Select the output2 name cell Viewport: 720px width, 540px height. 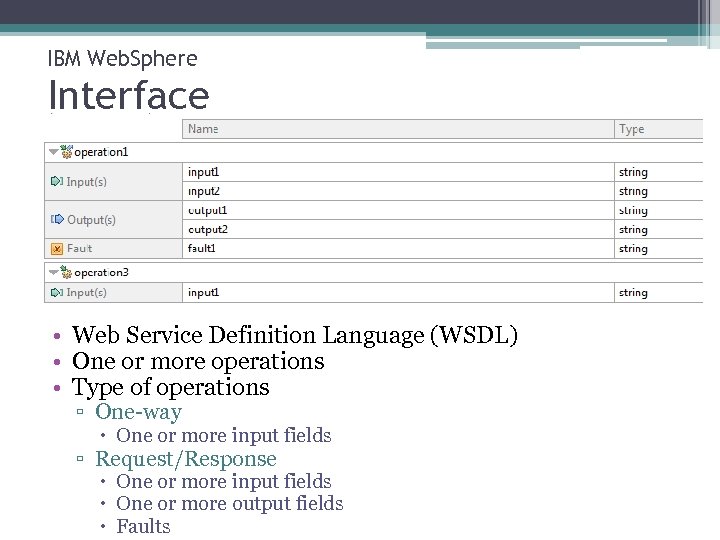[398, 229]
